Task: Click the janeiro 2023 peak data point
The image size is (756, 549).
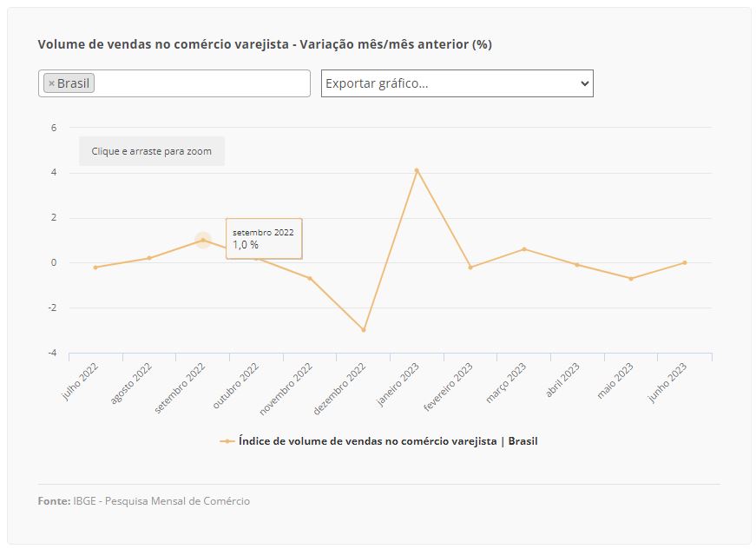Action: click(417, 170)
